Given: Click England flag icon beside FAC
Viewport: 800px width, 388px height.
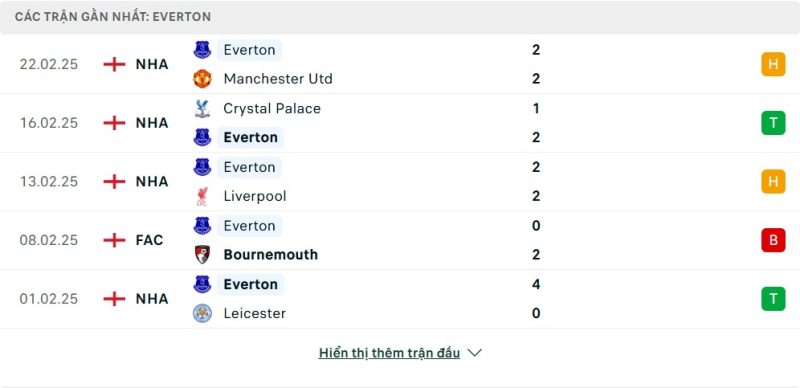Looking at the screenshot, I should click(114, 240).
